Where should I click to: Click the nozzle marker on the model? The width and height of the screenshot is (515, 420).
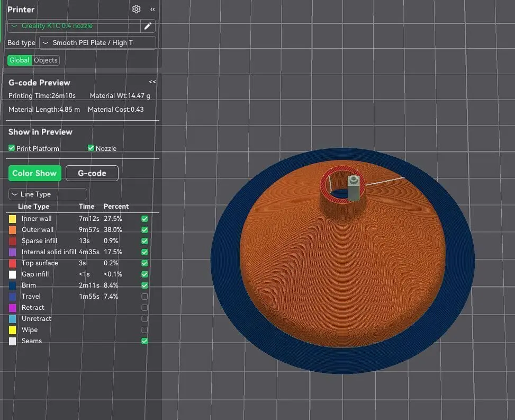354,187
